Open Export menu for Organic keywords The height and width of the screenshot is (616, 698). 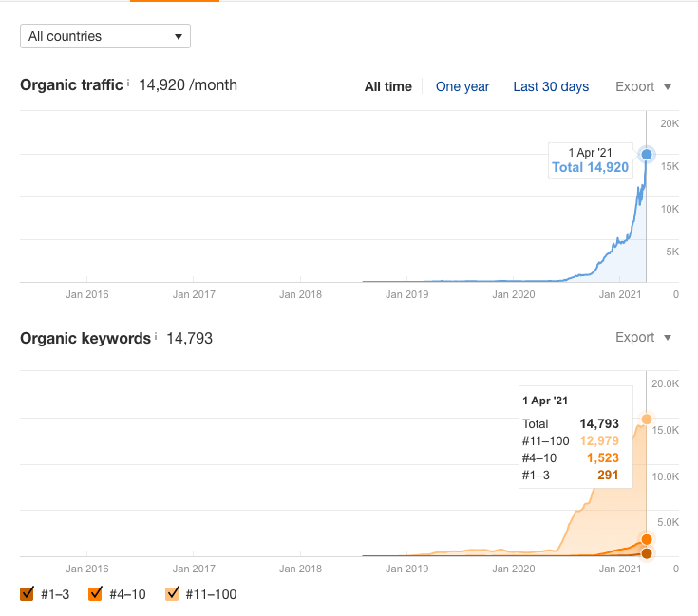point(643,337)
